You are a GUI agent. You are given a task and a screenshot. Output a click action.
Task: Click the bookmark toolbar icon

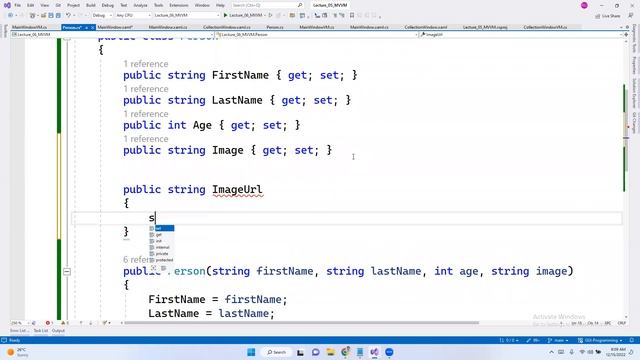[352, 16]
